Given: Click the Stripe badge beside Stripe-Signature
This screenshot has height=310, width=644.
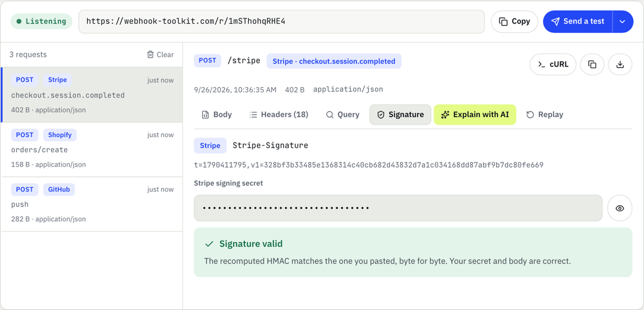Looking at the screenshot, I should (x=210, y=146).
